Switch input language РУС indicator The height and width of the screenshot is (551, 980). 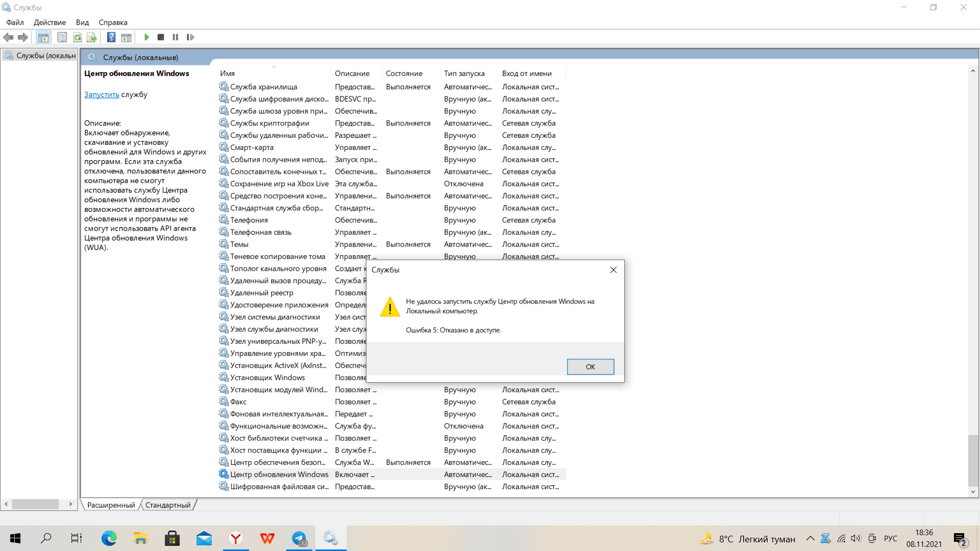click(x=891, y=539)
